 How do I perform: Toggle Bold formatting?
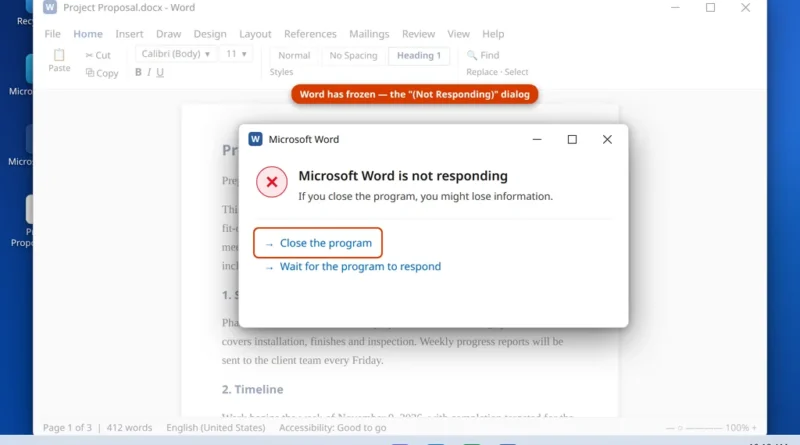click(x=138, y=72)
